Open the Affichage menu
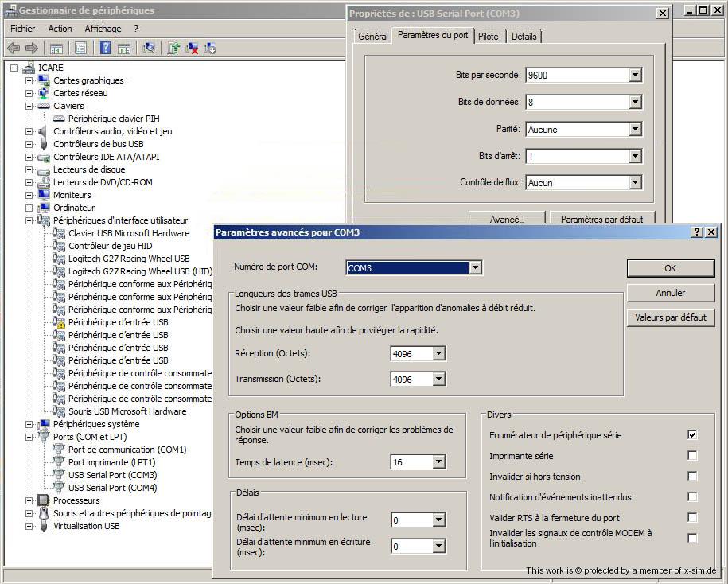 click(x=103, y=29)
